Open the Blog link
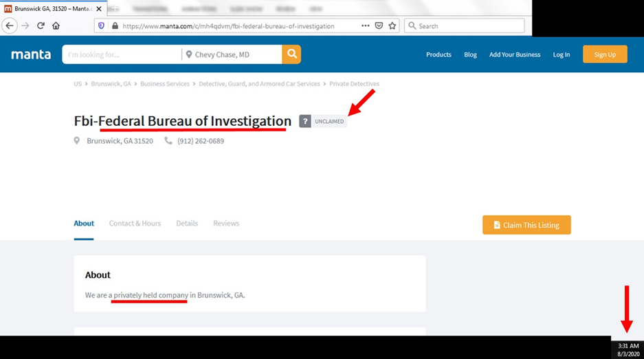 470,54
